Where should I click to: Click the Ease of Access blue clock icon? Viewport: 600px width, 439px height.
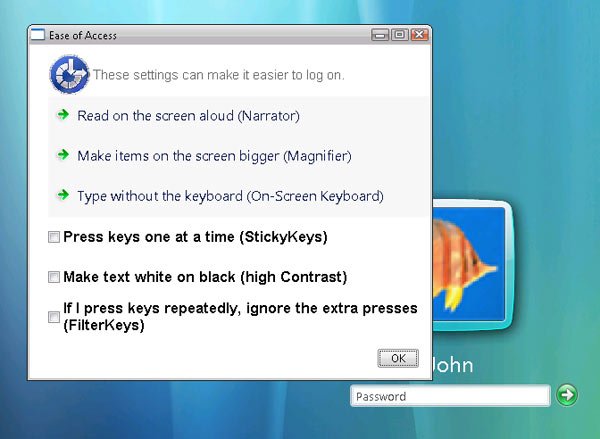point(69,75)
